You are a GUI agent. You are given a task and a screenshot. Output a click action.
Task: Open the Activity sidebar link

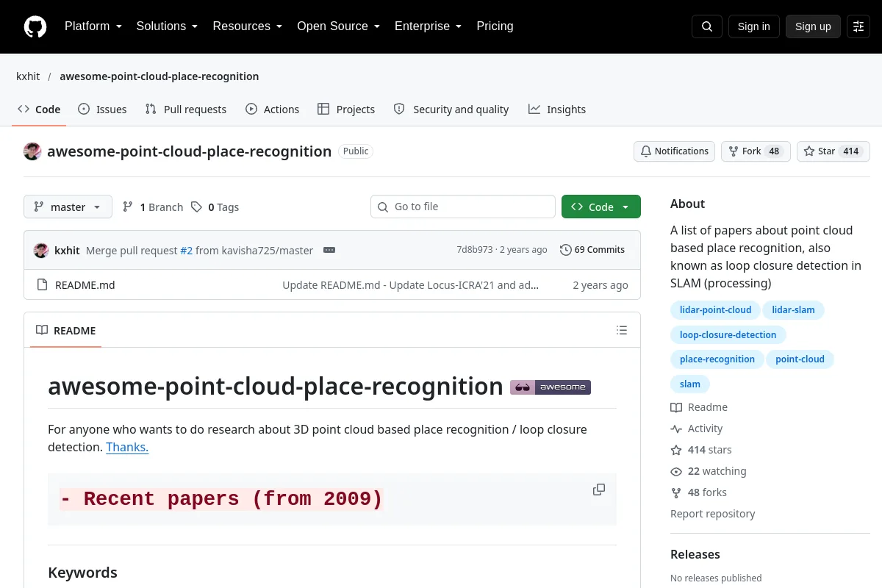click(697, 429)
